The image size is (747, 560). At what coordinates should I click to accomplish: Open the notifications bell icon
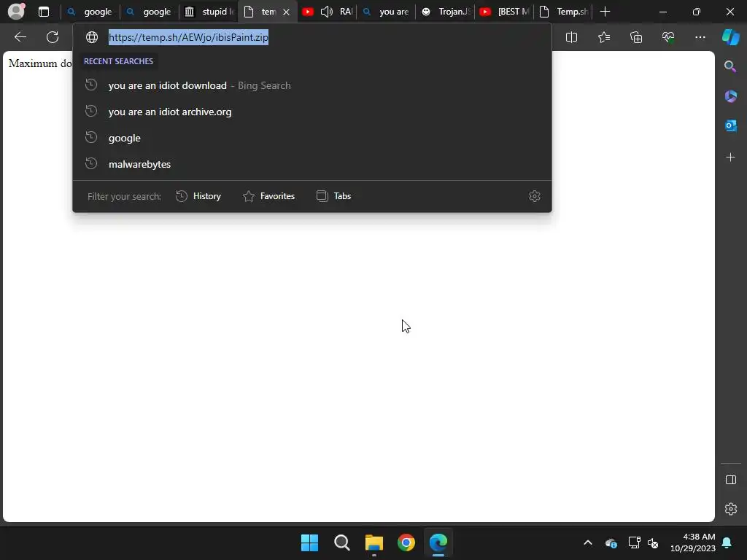coord(727,542)
